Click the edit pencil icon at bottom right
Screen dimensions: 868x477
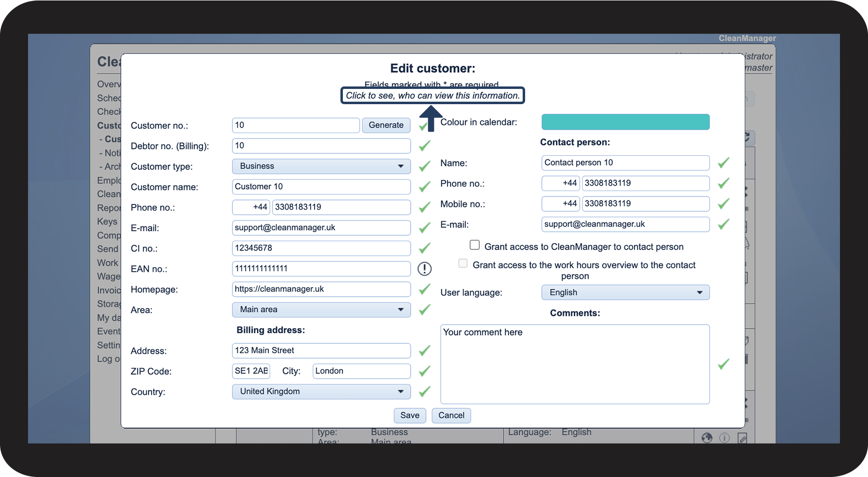click(x=742, y=438)
